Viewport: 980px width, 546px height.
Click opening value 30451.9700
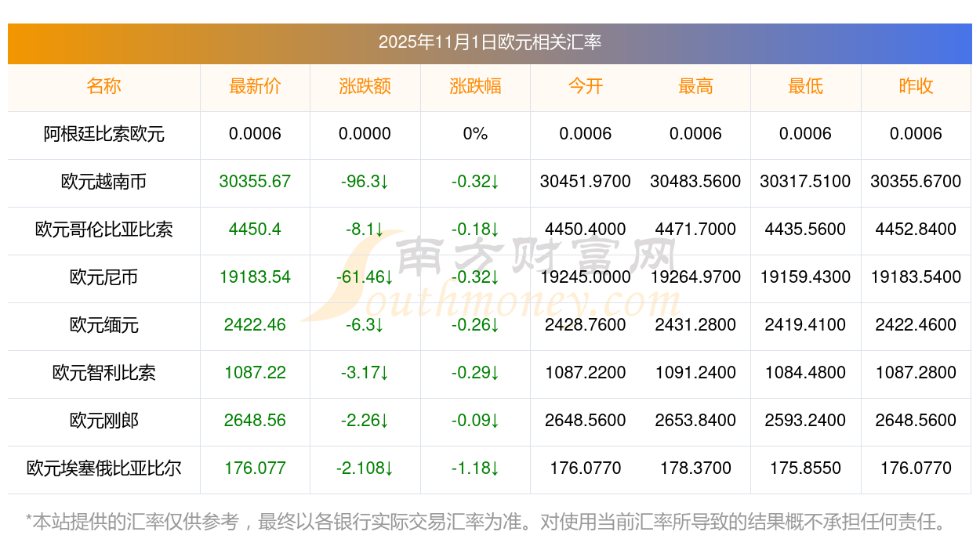pyautogui.click(x=585, y=182)
